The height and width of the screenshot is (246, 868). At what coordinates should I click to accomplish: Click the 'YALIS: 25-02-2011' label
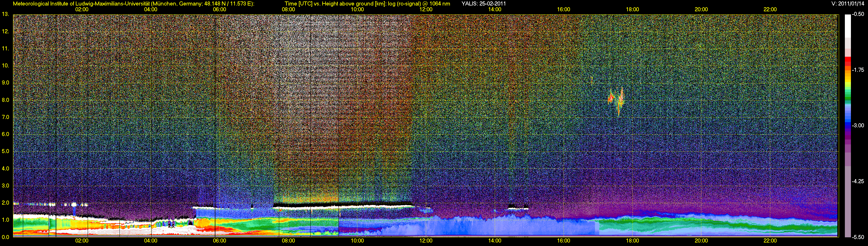[x=483, y=4]
